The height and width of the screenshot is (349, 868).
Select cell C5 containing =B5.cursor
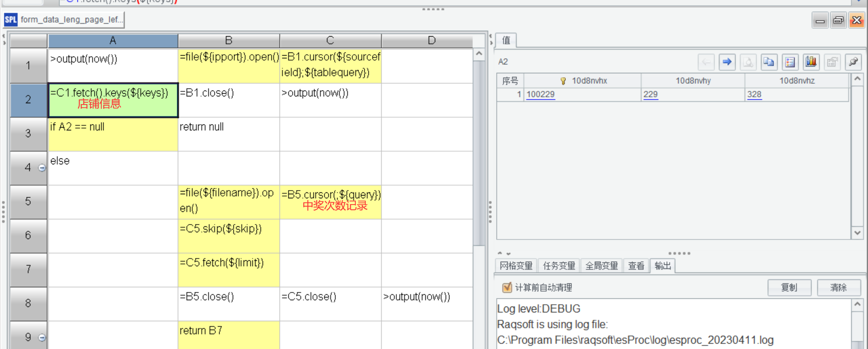tap(330, 202)
